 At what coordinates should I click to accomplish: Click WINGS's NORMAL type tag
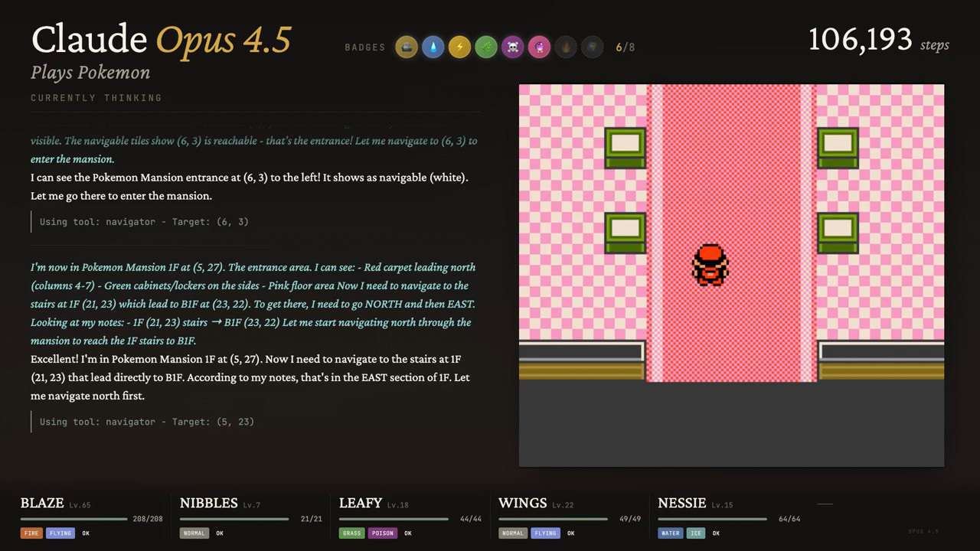pyautogui.click(x=513, y=533)
